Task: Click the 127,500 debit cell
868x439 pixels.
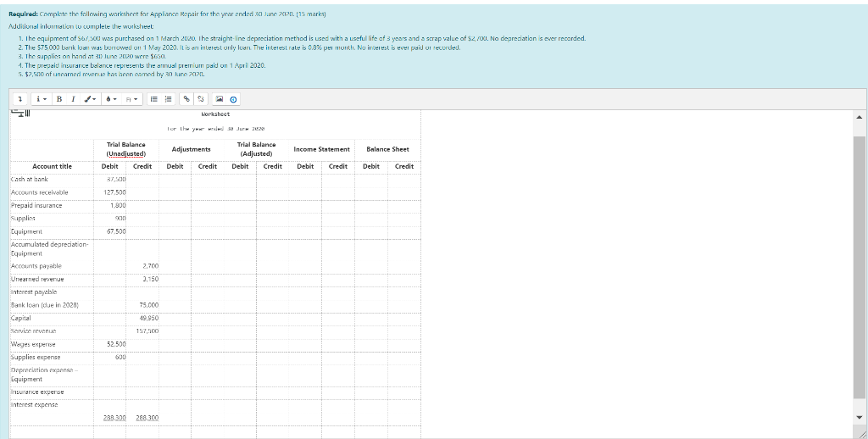Action: point(109,192)
